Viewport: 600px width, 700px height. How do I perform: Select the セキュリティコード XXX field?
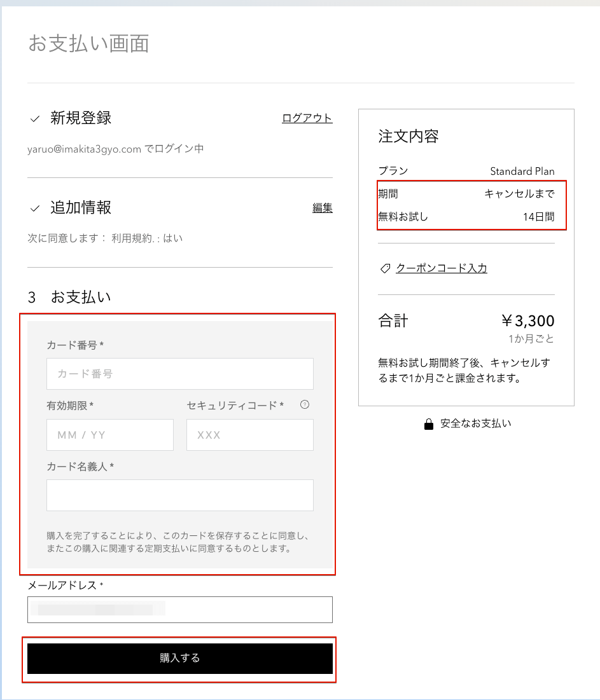(249, 435)
